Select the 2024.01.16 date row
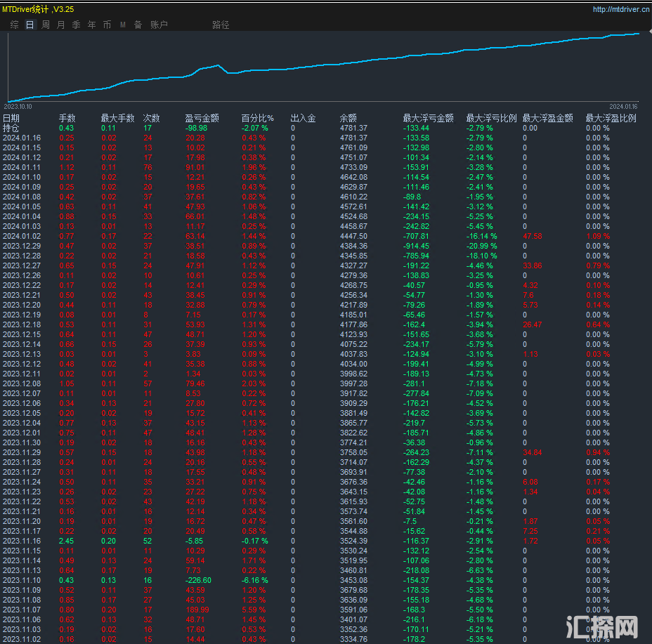Image resolution: width=652 pixels, height=644 pixels. click(22, 138)
